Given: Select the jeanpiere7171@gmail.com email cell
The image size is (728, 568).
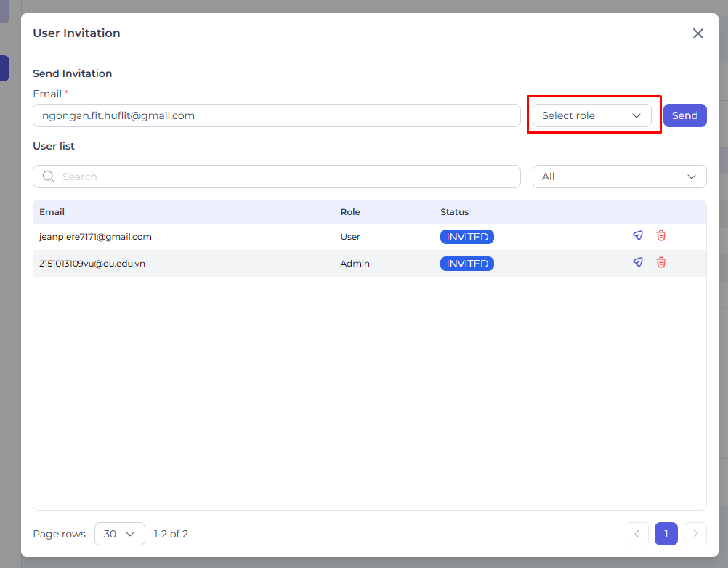Looking at the screenshot, I should click(95, 237).
